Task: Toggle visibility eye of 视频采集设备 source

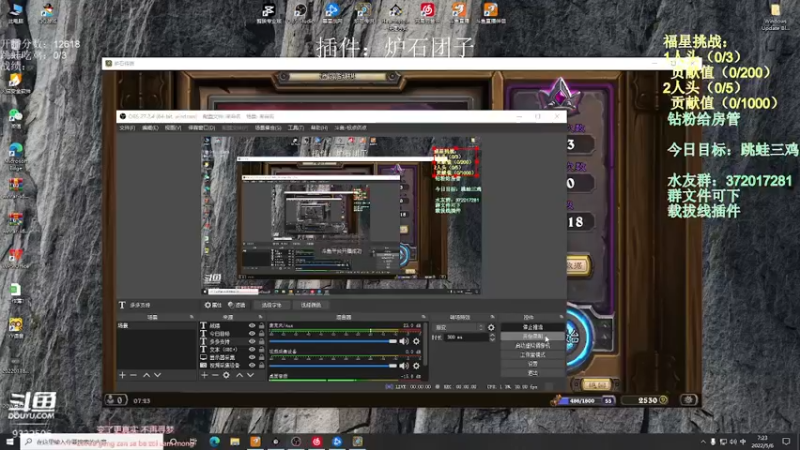Action: 252,365
